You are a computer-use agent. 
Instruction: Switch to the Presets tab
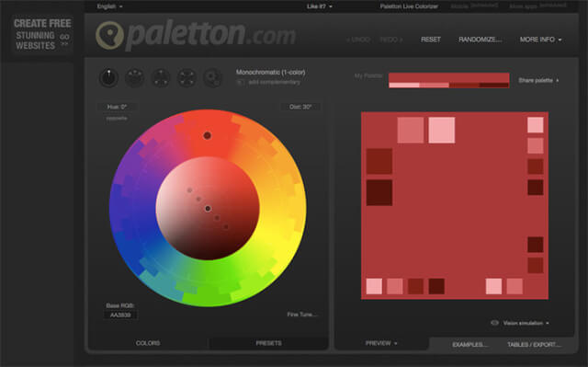click(268, 343)
